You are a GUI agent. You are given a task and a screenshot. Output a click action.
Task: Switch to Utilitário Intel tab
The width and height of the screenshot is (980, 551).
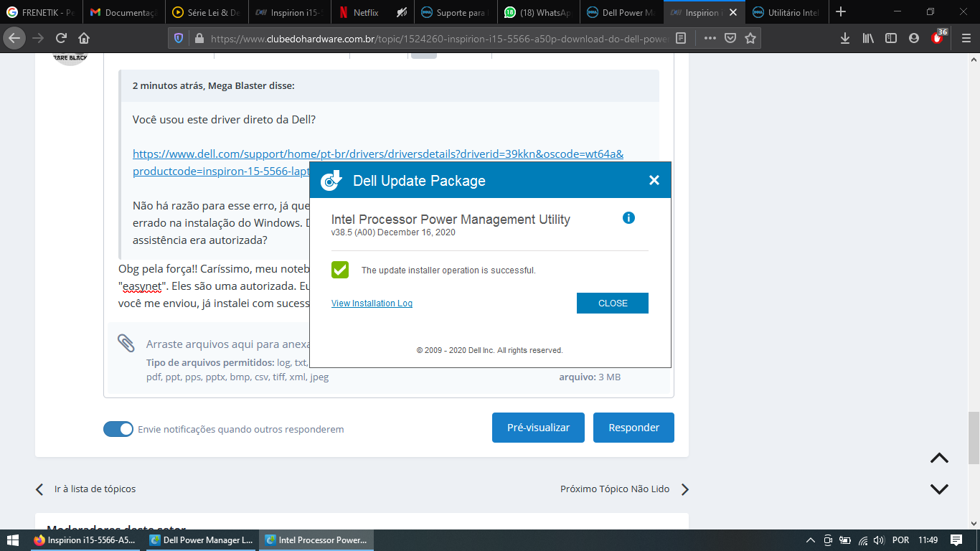coord(786,12)
